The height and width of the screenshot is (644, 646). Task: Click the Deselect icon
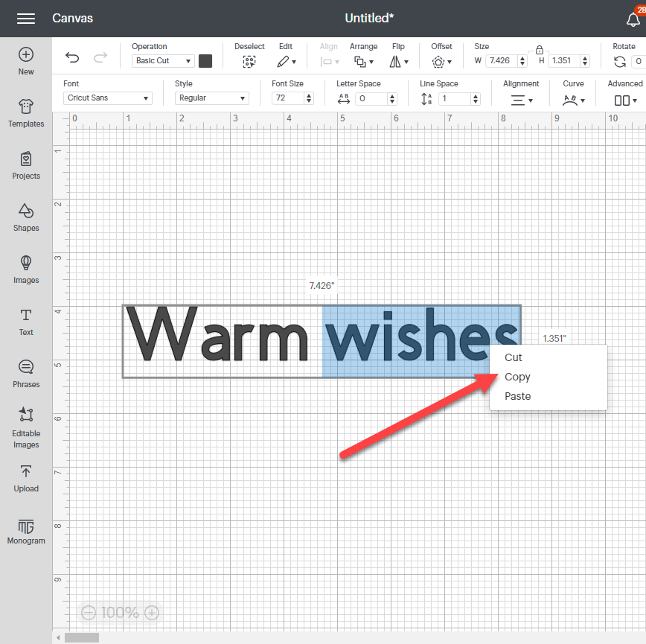tap(249, 60)
